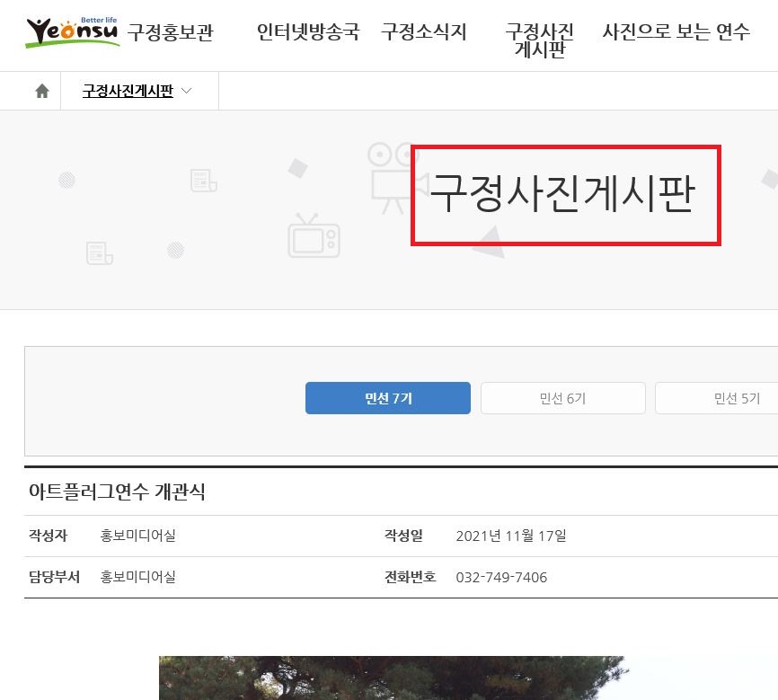778x700 pixels.
Task: Open the 인터넷방송국 menu
Action: point(307,31)
